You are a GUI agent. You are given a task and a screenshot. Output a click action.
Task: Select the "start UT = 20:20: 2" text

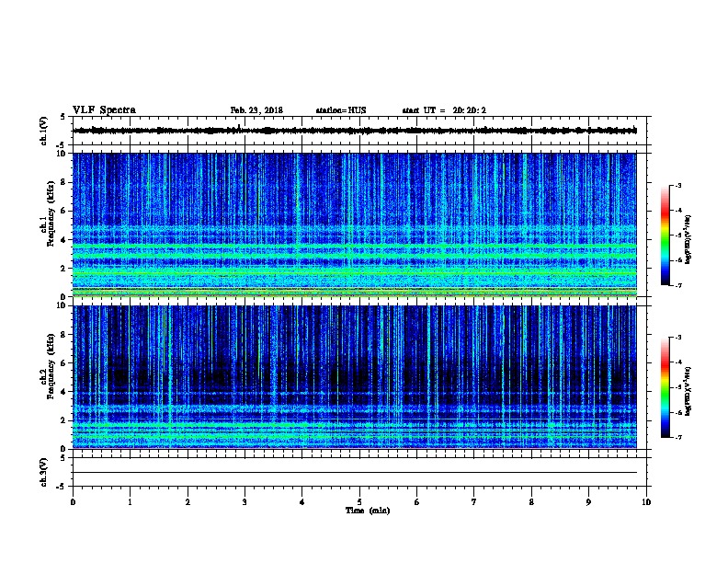(444, 110)
